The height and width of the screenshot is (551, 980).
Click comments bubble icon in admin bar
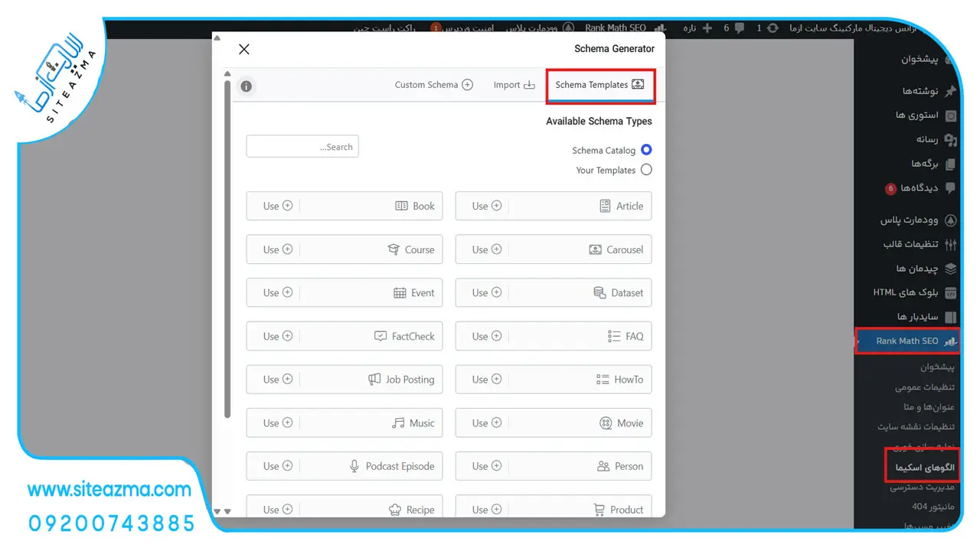[x=739, y=28]
